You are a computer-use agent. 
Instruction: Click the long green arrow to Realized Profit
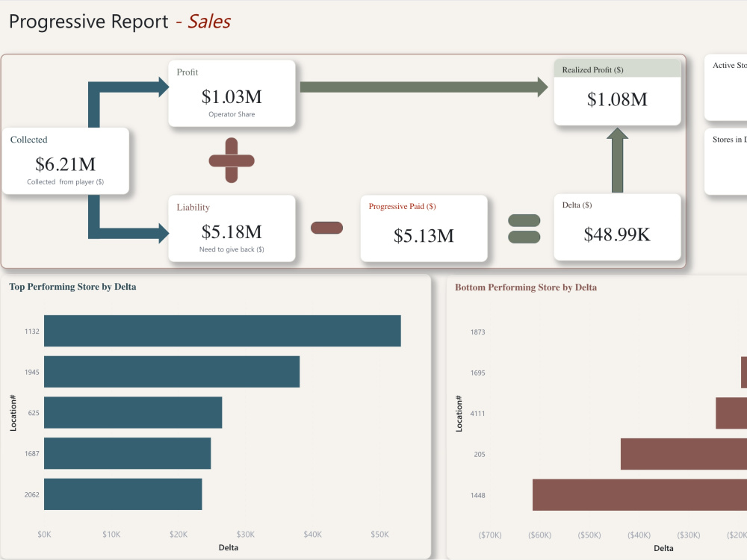pos(424,87)
